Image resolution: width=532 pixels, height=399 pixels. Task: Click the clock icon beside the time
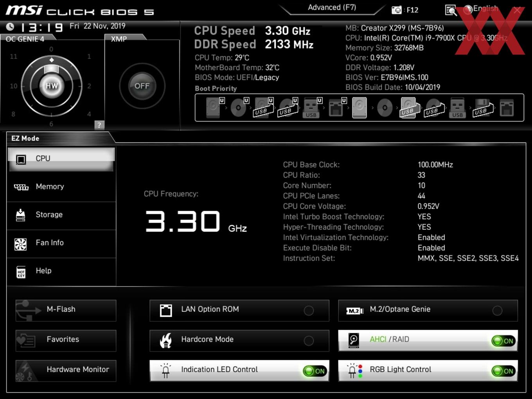tap(10, 27)
